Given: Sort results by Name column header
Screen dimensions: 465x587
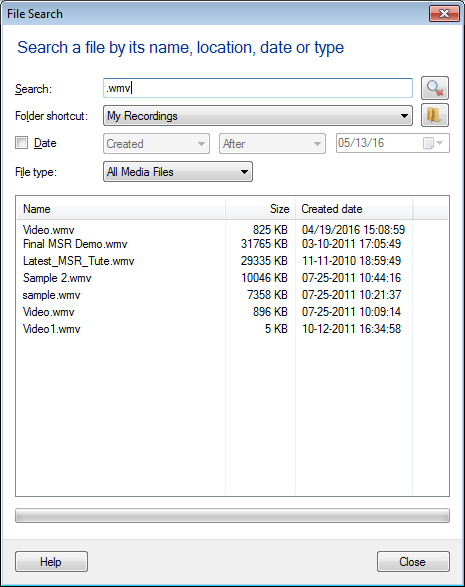Looking at the screenshot, I should click(x=121, y=209).
